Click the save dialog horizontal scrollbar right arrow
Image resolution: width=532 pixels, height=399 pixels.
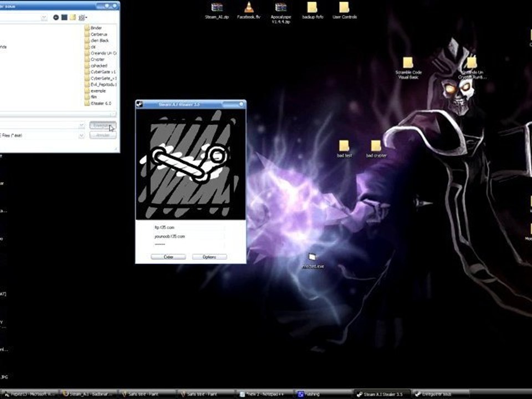tap(113, 114)
